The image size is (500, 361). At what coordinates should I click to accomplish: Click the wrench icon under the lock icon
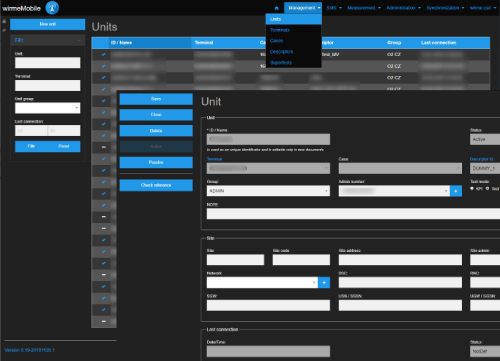(4, 30)
